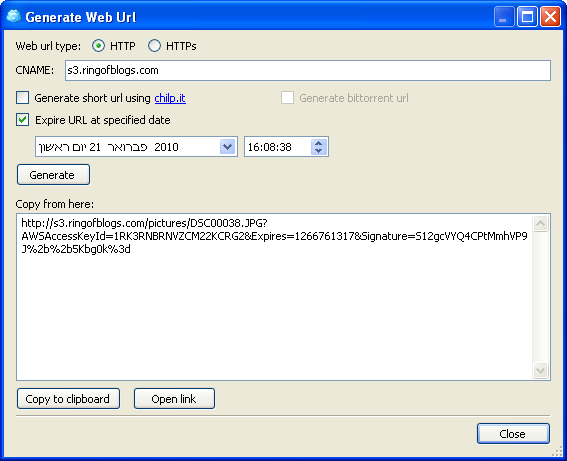Click the CNAME text field
567x461 pixels.
click(308, 71)
